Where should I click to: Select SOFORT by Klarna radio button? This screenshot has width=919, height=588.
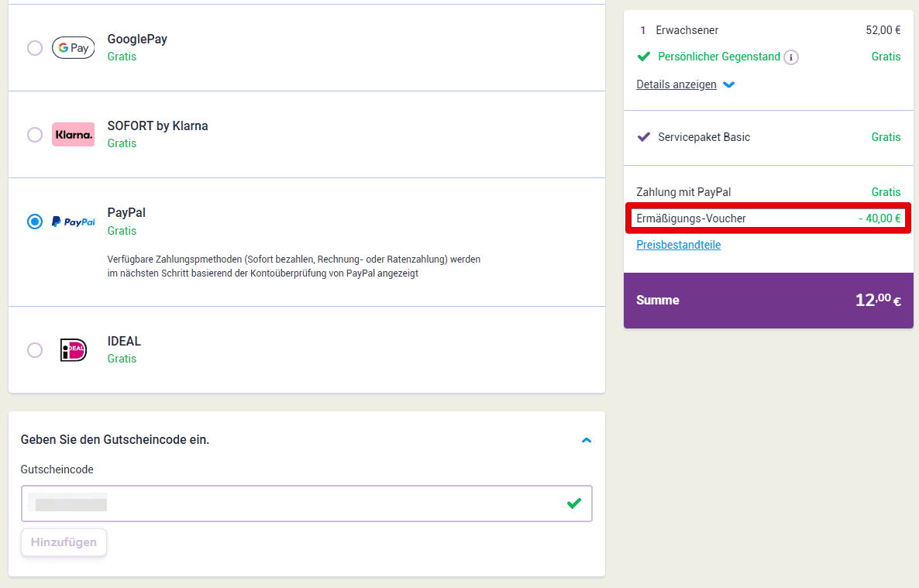tap(35, 135)
